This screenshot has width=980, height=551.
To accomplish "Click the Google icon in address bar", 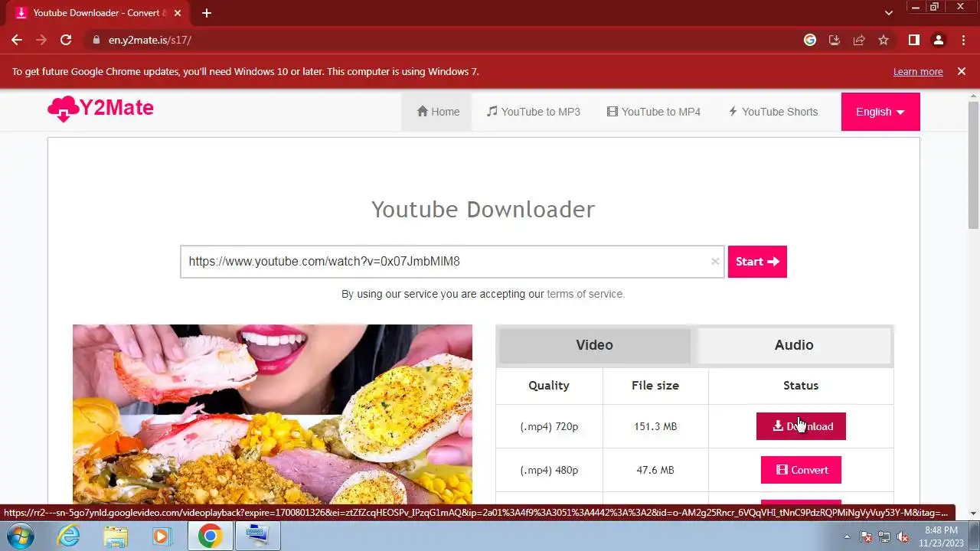I will (x=810, y=40).
